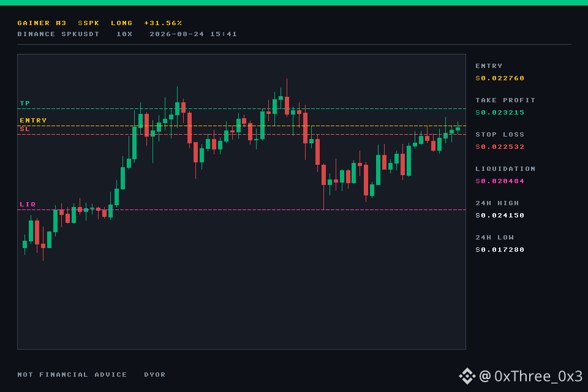Image resolution: width=588 pixels, height=392 pixels.
Task: Click the 24H low value $0.017280
Action: point(500,249)
